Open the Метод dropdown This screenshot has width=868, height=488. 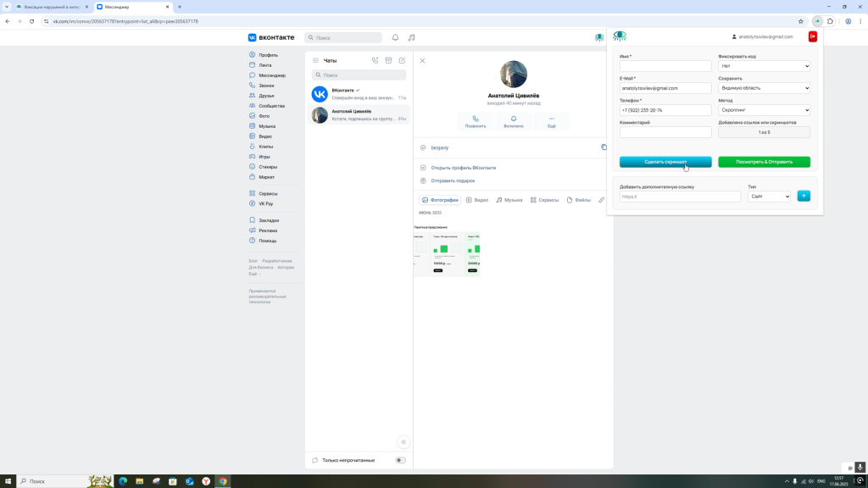pos(764,110)
